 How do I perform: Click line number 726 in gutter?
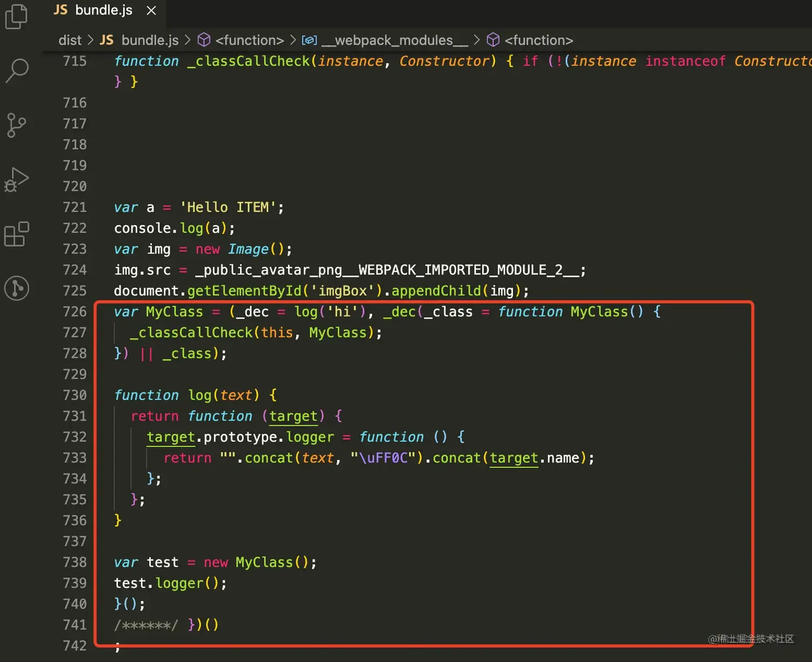(75, 312)
